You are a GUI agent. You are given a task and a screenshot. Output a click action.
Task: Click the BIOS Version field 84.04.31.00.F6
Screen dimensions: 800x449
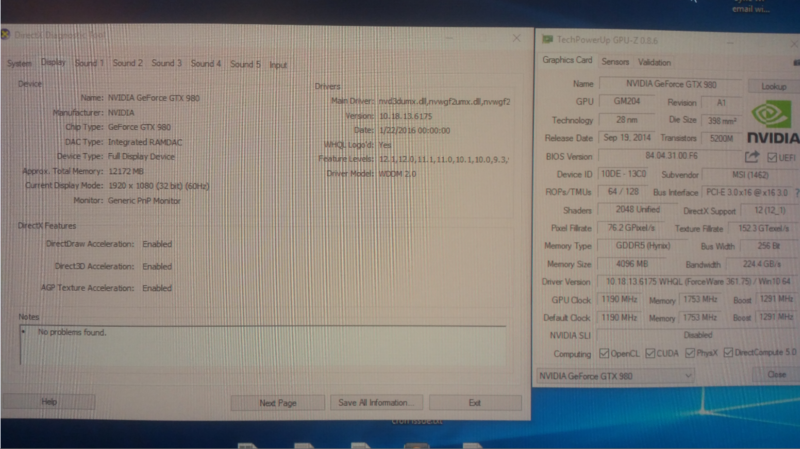point(670,156)
